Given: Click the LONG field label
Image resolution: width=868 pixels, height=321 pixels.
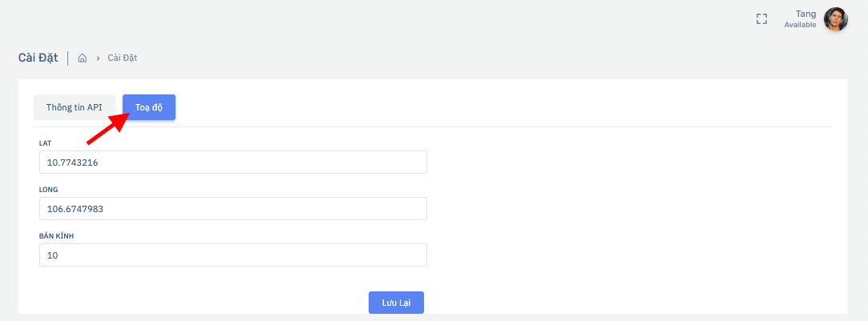Looking at the screenshot, I should pos(48,190).
